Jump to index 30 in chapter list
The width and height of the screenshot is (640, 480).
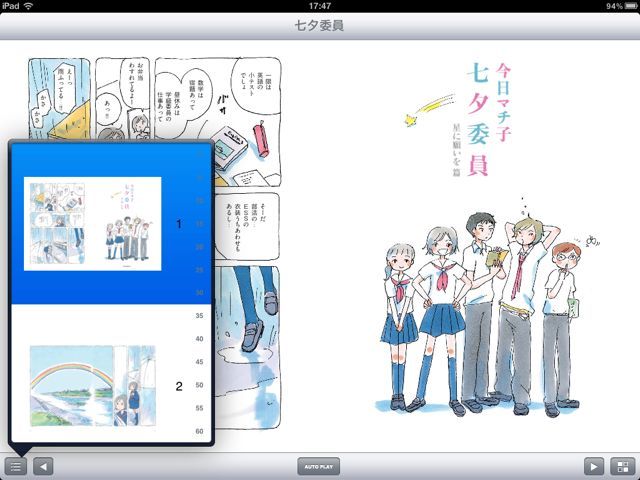pyautogui.click(x=199, y=293)
